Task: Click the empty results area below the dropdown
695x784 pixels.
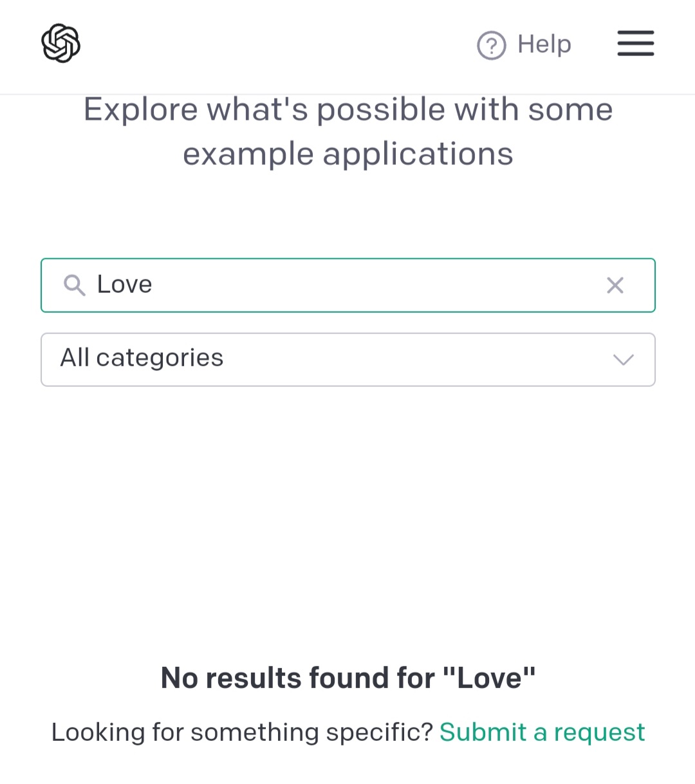Action: tap(347, 515)
